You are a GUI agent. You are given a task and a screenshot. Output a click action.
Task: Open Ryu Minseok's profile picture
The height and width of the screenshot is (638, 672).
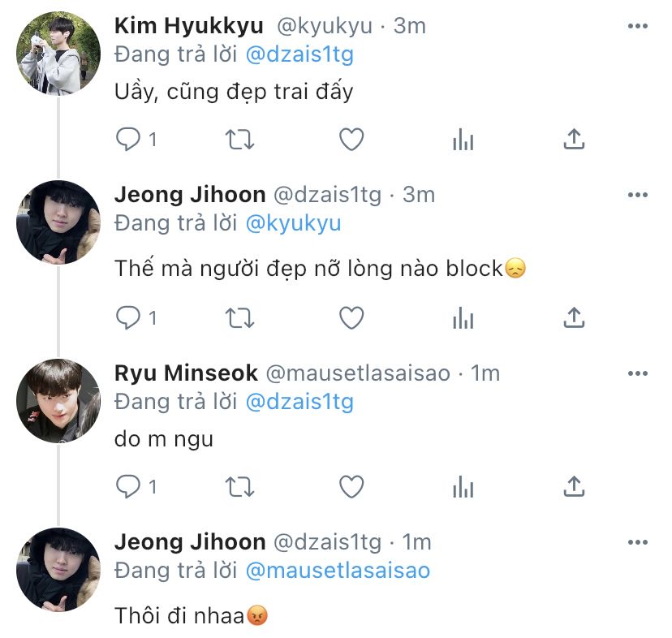tap(58, 400)
